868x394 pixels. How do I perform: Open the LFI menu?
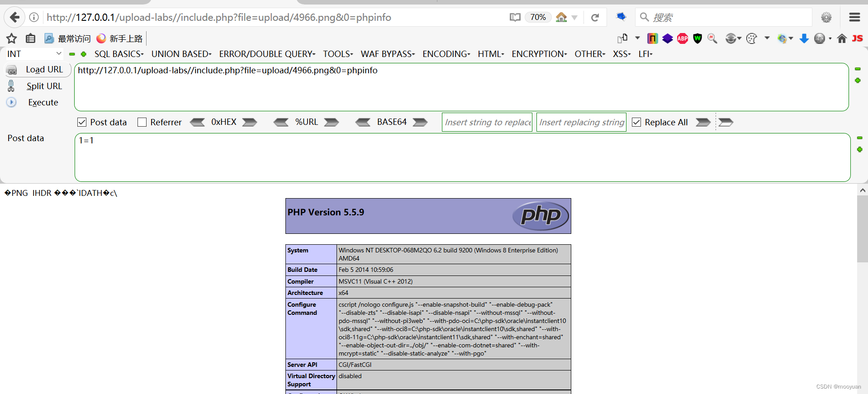pyautogui.click(x=645, y=54)
